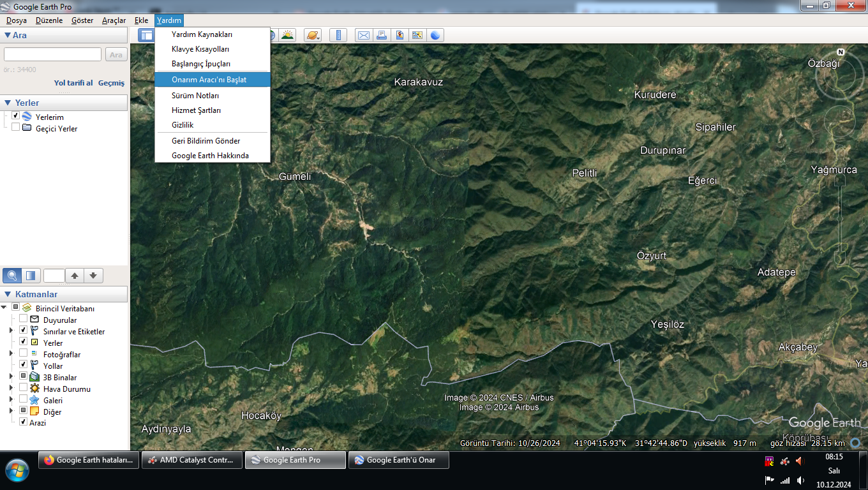Screen dimensions: 868x490
Task: Enable the Duyurular layer checkbox
Action: 24,319
